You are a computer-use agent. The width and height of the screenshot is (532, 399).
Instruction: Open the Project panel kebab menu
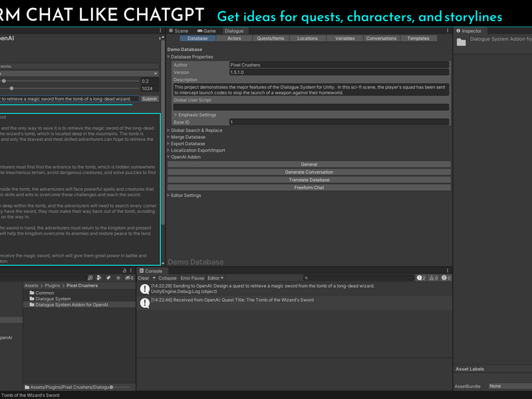click(130, 271)
